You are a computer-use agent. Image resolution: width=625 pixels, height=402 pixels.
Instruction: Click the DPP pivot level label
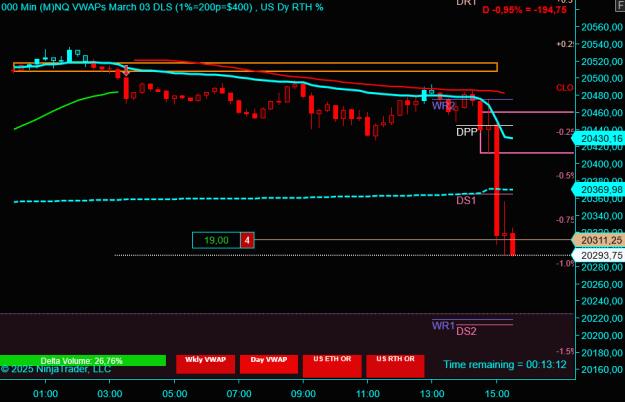coord(467,132)
